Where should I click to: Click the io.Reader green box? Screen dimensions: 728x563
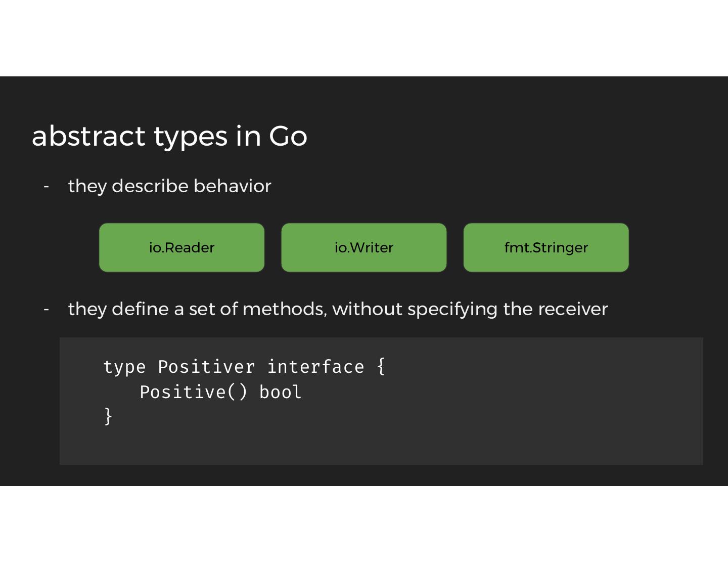pyautogui.click(x=181, y=247)
